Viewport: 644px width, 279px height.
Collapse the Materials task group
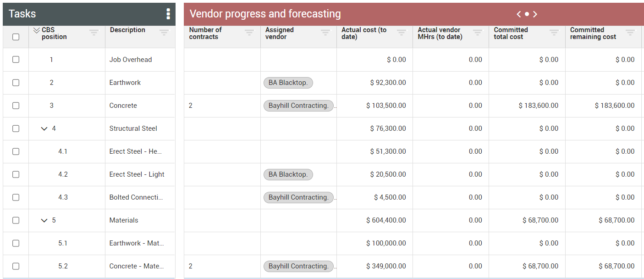(x=44, y=220)
